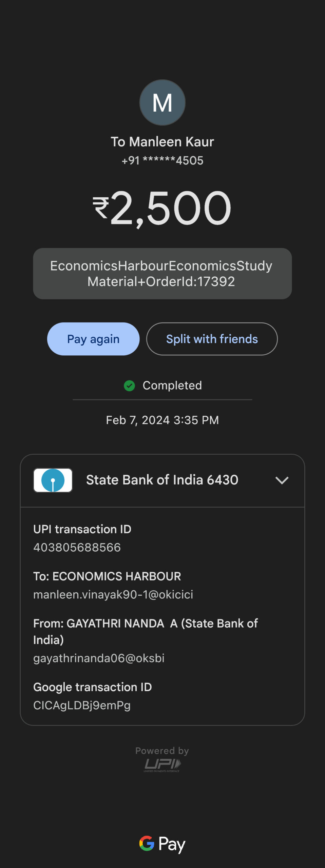Tap the To: ECONOMICS HARBOUR line

[107, 576]
